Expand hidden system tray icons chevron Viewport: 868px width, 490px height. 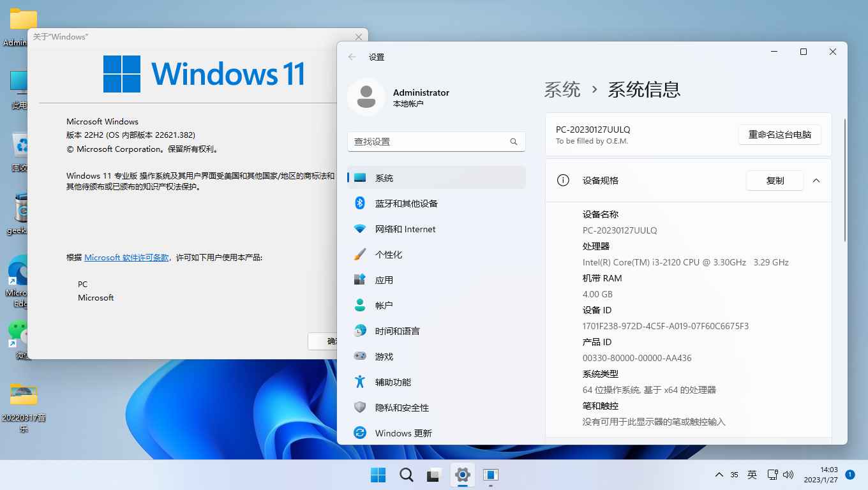pyautogui.click(x=719, y=475)
